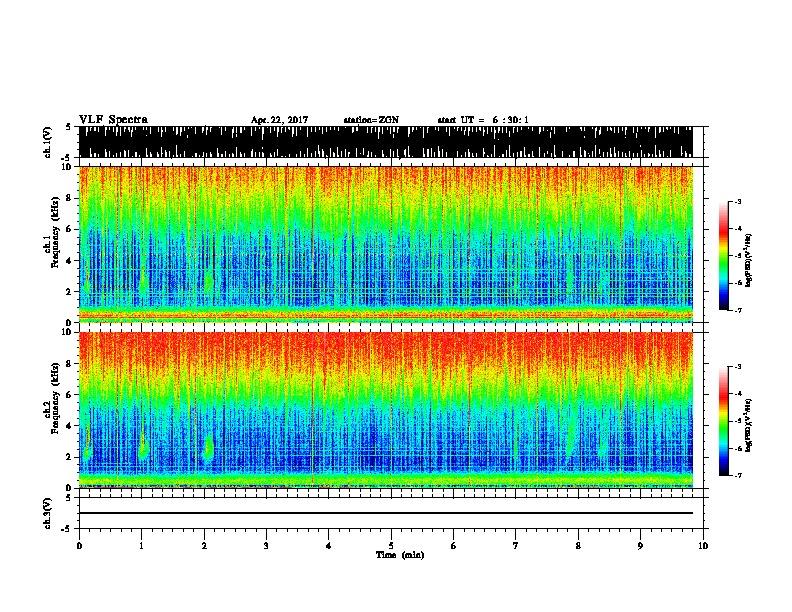Click time axis tick label "6"

454,546
